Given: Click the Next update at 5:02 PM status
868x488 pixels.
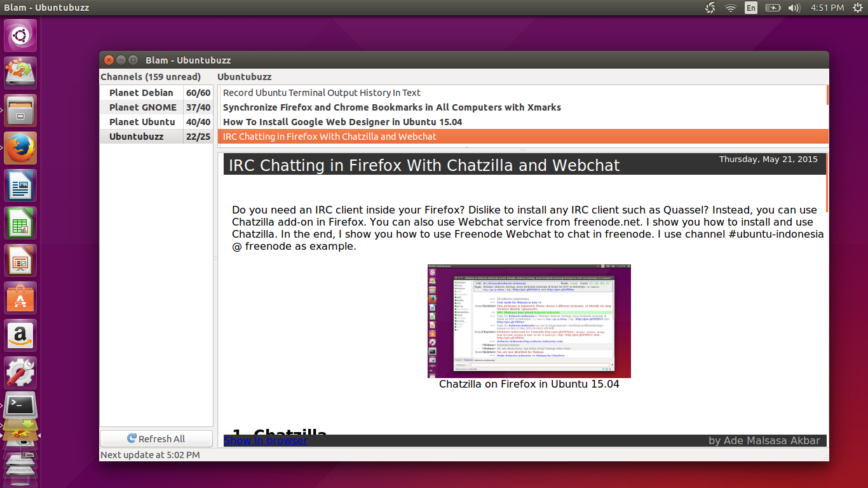Looking at the screenshot, I should pos(151,455).
